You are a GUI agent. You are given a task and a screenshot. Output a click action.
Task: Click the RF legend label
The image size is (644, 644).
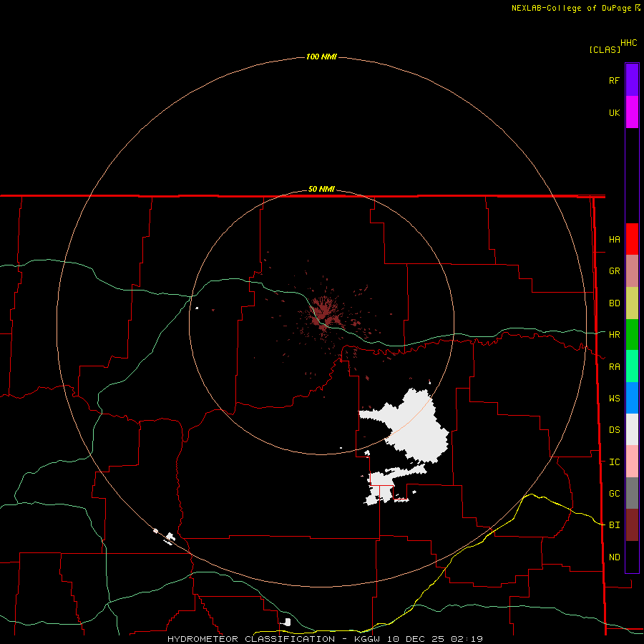tap(614, 80)
